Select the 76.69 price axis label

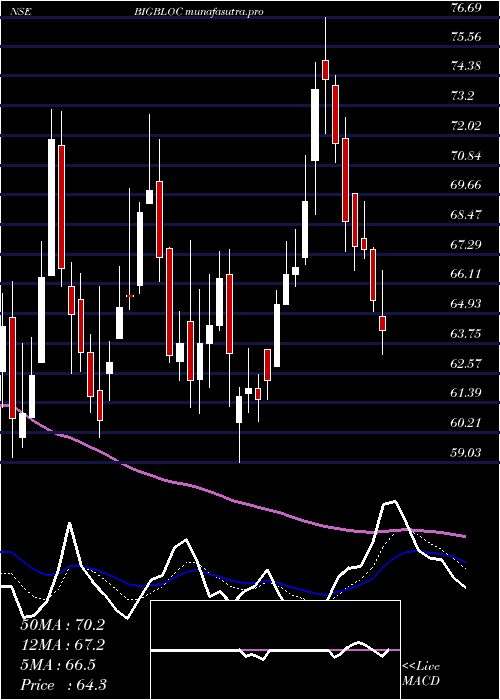467,8
